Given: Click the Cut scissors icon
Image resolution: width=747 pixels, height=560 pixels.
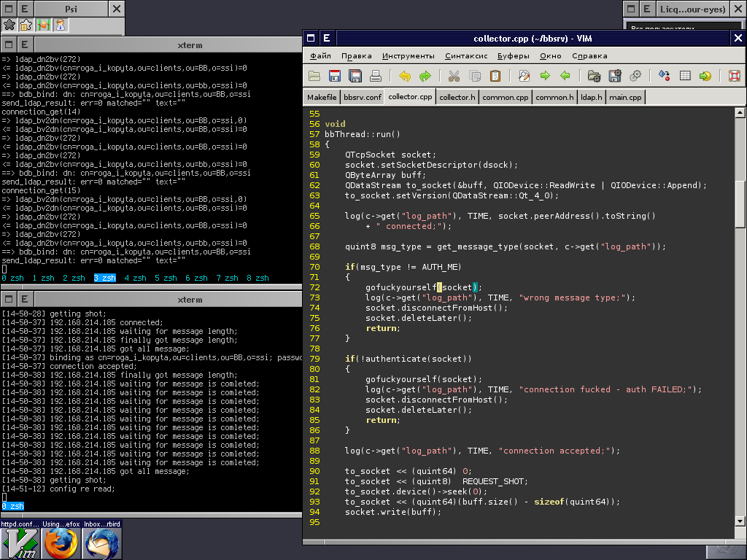Looking at the screenshot, I should pyautogui.click(x=454, y=76).
